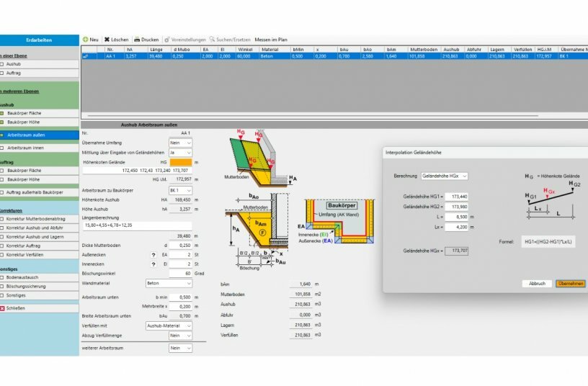588x386 pixels.
Task: Select Korrektur Aushub und Lagern
Action: coord(40,237)
